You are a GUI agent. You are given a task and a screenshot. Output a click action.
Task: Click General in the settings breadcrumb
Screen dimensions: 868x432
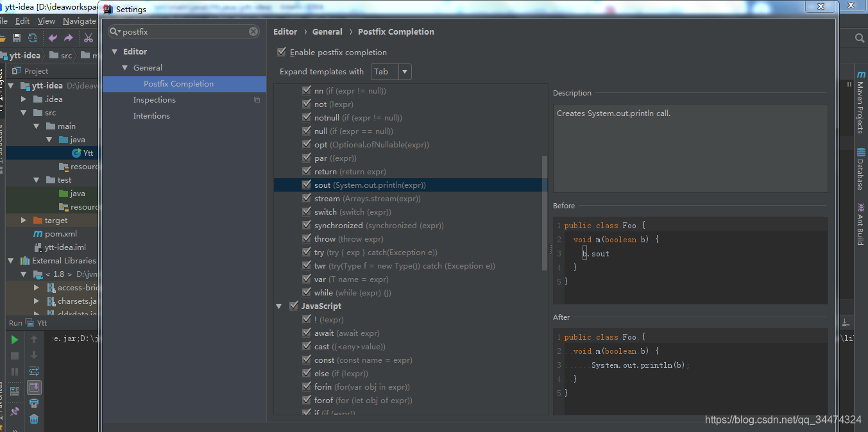327,31
